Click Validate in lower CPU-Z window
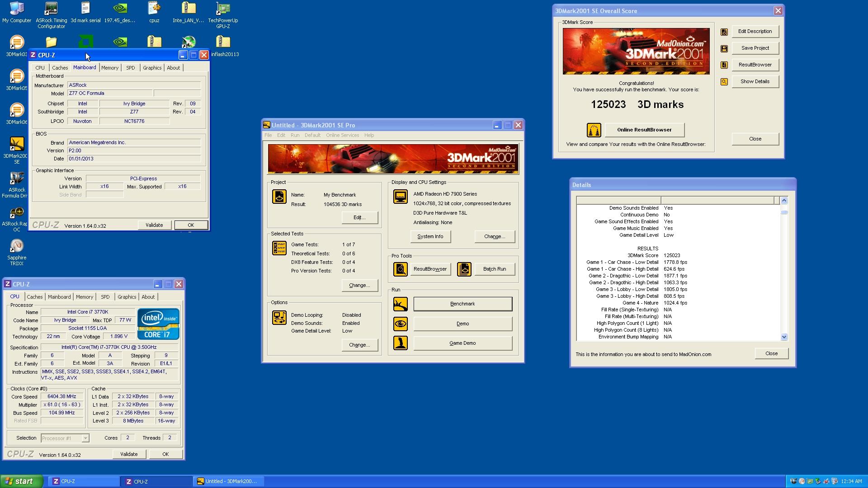 129,455
